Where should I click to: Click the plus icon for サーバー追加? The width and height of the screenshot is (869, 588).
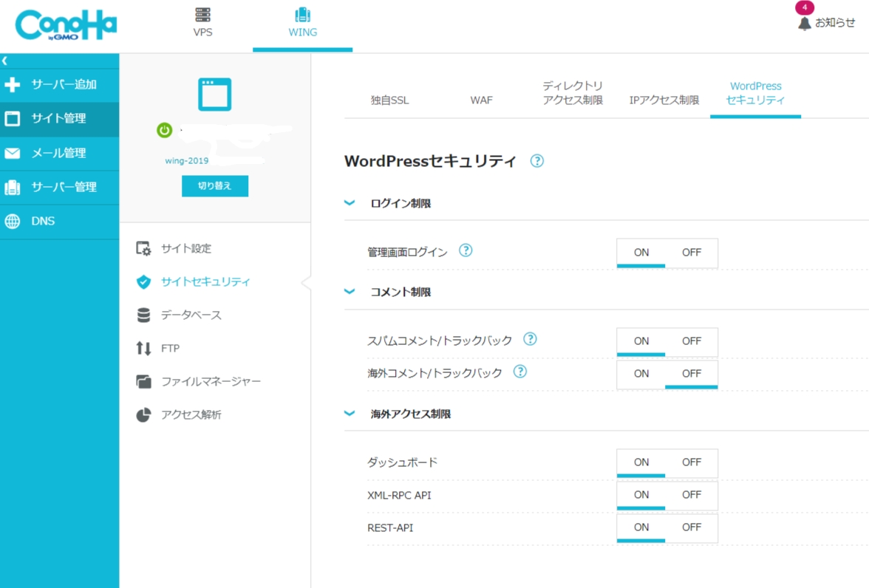[x=12, y=84]
